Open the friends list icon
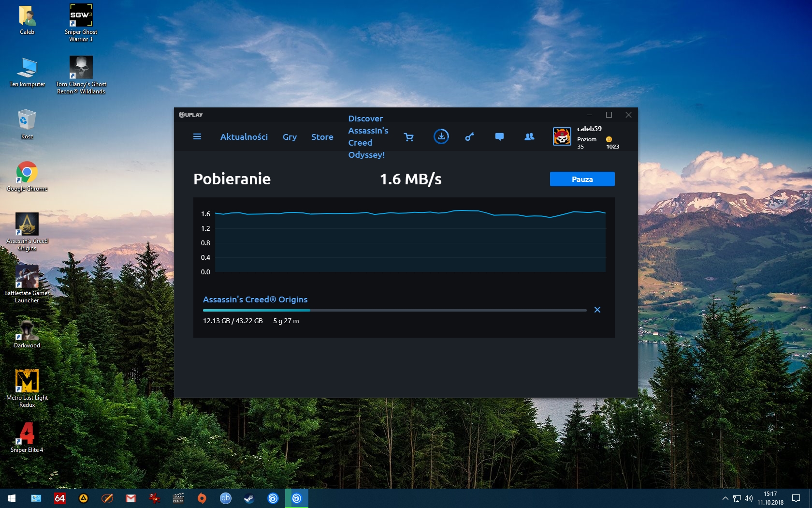Screen dimensions: 812x508 [x=530, y=137]
